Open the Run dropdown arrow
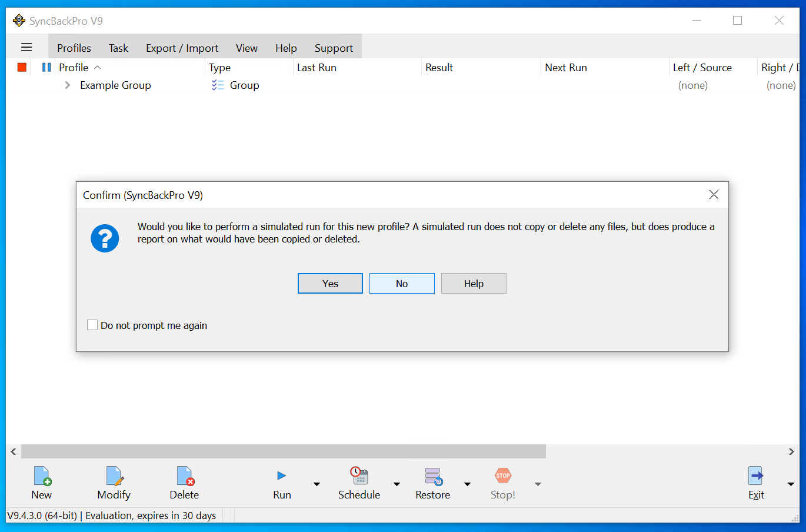The width and height of the screenshot is (806, 532). pyautogui.click(x=317, y=484)
